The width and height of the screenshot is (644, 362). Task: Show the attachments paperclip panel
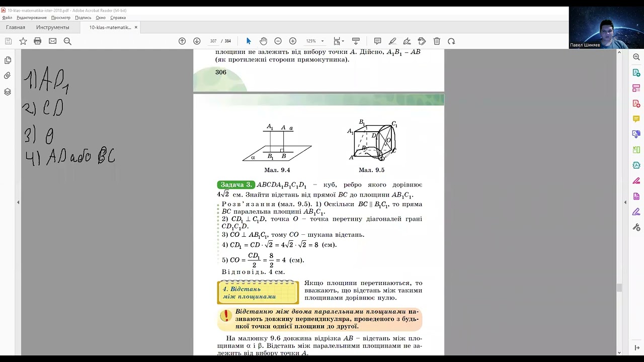8,76
